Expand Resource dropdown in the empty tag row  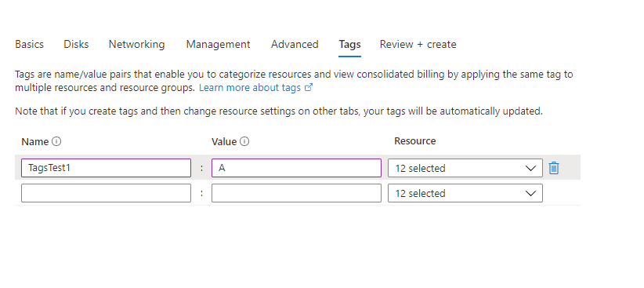pyautogui.click(x=465, y=193)
